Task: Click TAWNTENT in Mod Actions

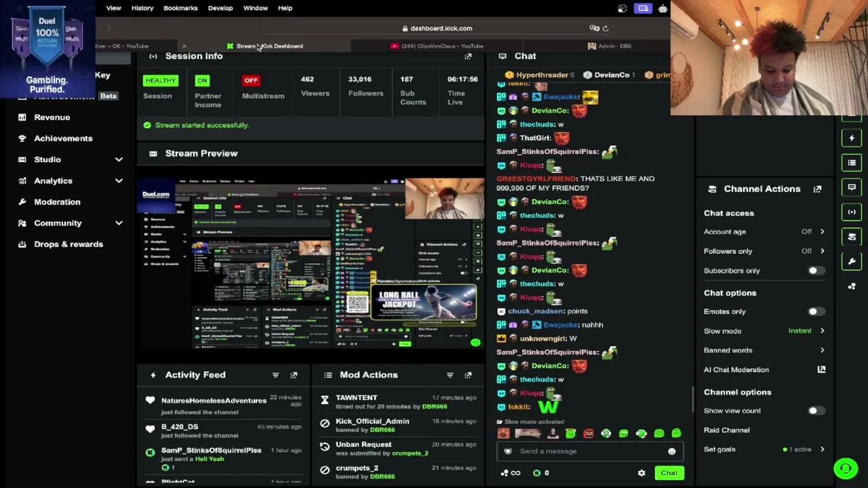Action: click(x=356, y=398)
